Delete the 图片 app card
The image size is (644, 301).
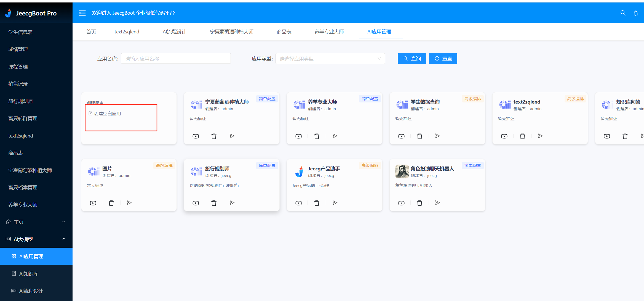(111, 203)
